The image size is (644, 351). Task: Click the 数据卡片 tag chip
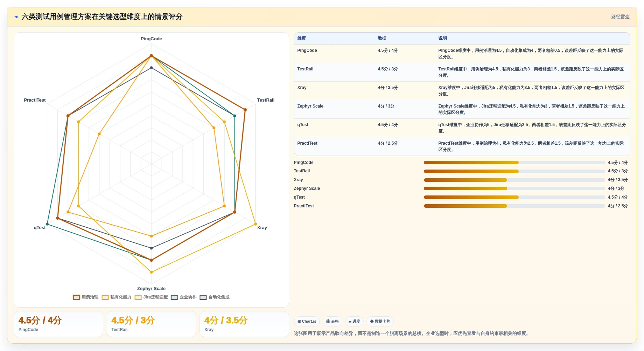click(380, 321)
